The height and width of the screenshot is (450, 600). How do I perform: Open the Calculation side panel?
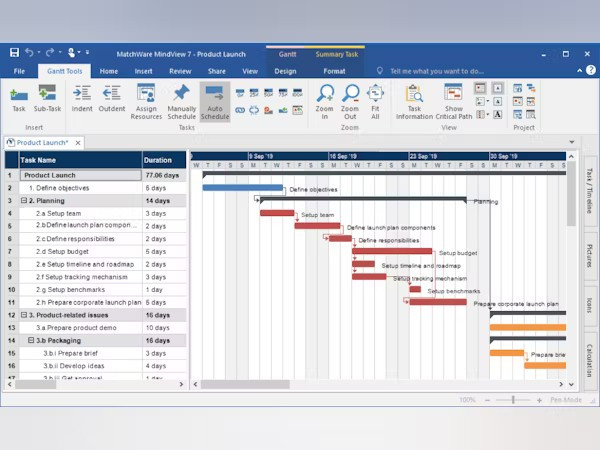coord(589,361)
